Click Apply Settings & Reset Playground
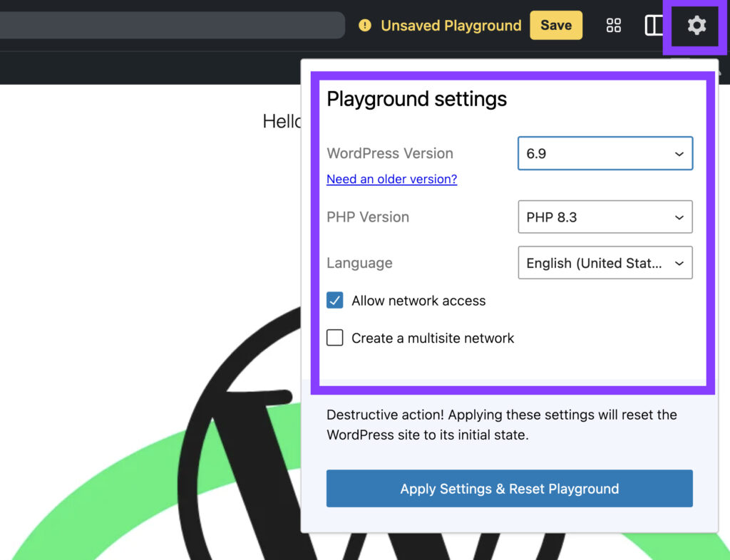The width and height of the screenshot is (730, 560). tap(509, 488)
